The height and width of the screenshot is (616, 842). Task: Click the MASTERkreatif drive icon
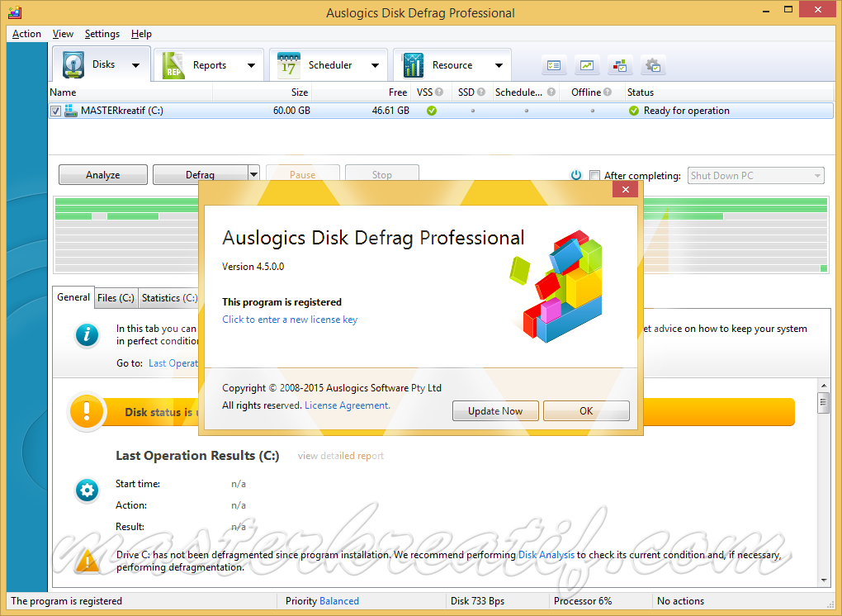[71, 111]
